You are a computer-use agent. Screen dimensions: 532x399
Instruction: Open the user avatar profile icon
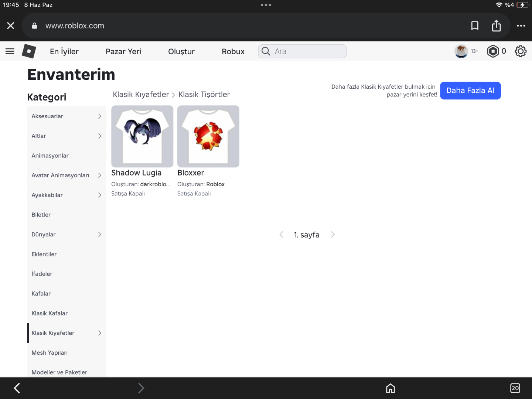pyautogui.click(x=461, y=51)
